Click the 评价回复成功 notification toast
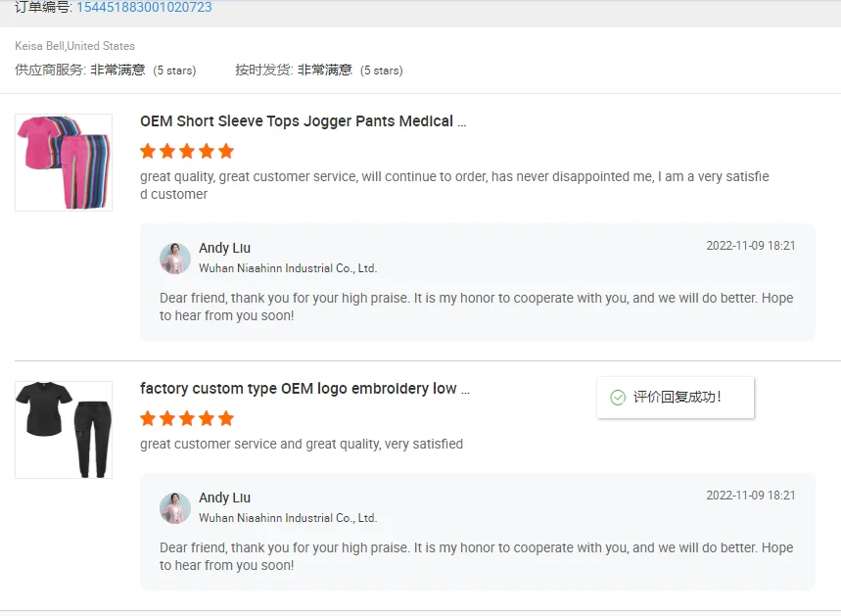 click(x=677, y=398)
